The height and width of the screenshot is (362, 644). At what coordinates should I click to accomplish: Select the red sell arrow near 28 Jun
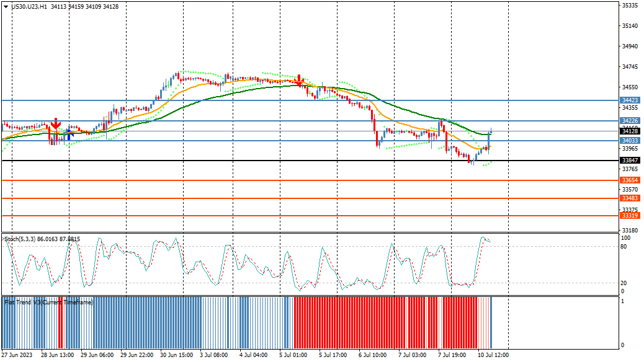pos(56,123)
